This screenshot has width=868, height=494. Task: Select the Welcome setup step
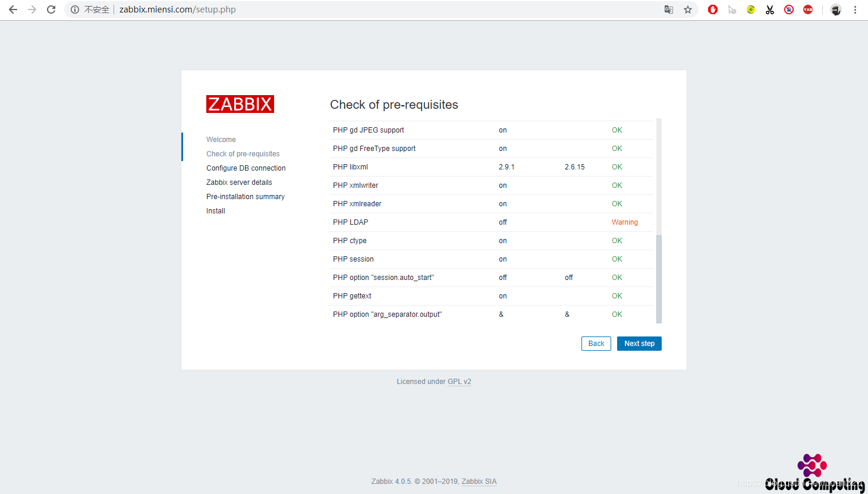click(221, 140)
